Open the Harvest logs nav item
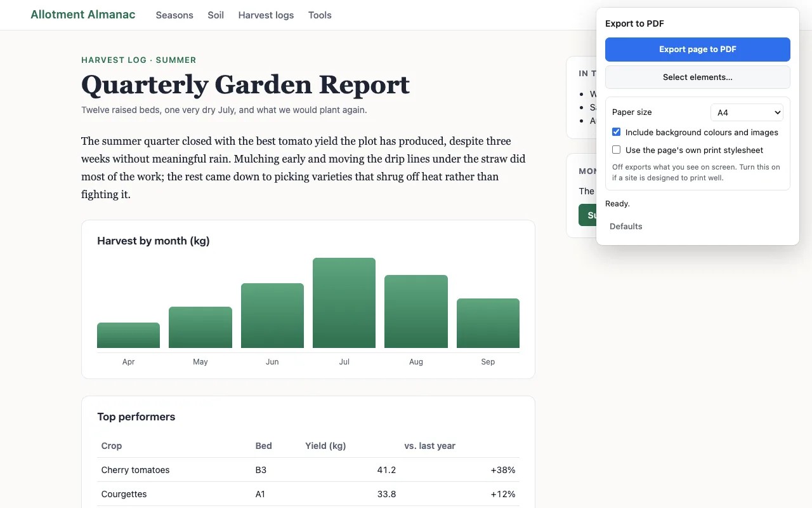This screenshot has height=508, width=812. click(x=266, y=15)
